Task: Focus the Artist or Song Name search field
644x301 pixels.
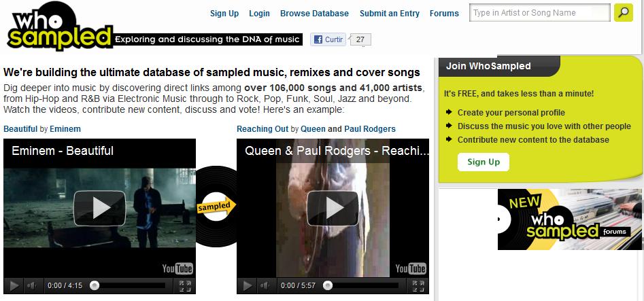Action: [x=540, y=13]
